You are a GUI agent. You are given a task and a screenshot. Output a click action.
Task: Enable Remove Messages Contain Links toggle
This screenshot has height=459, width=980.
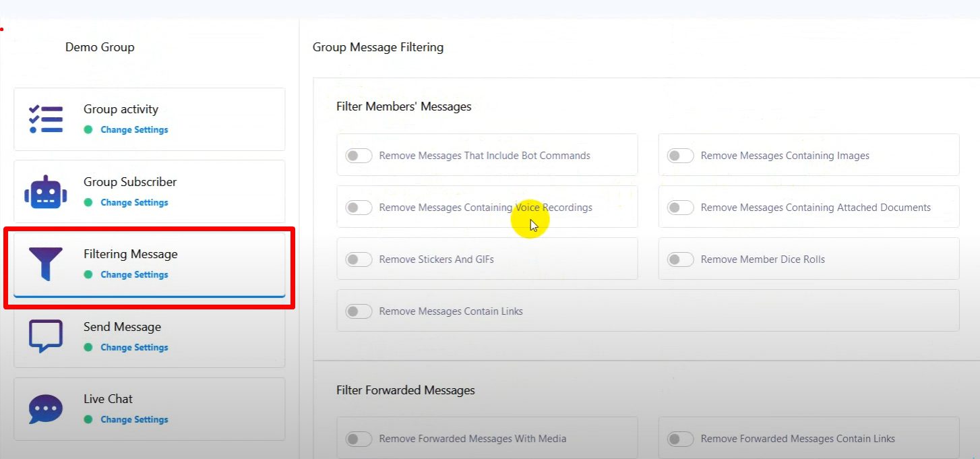pos(359,311)
